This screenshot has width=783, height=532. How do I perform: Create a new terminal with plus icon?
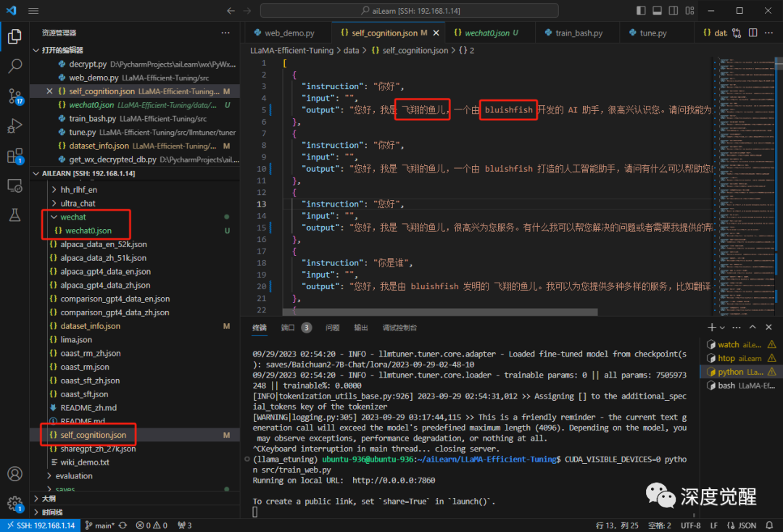[712, 328]
